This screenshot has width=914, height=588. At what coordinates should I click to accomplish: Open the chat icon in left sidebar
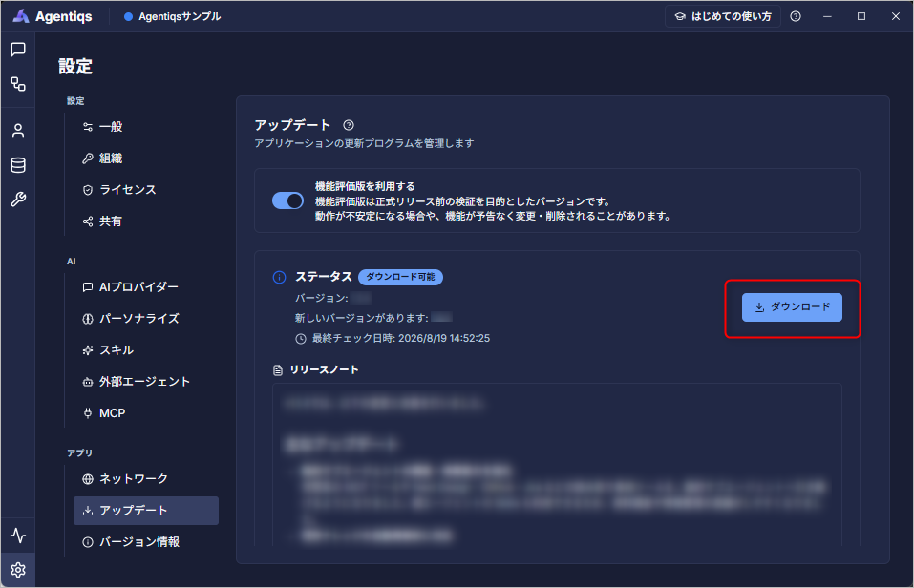click(x=18, y=50)
